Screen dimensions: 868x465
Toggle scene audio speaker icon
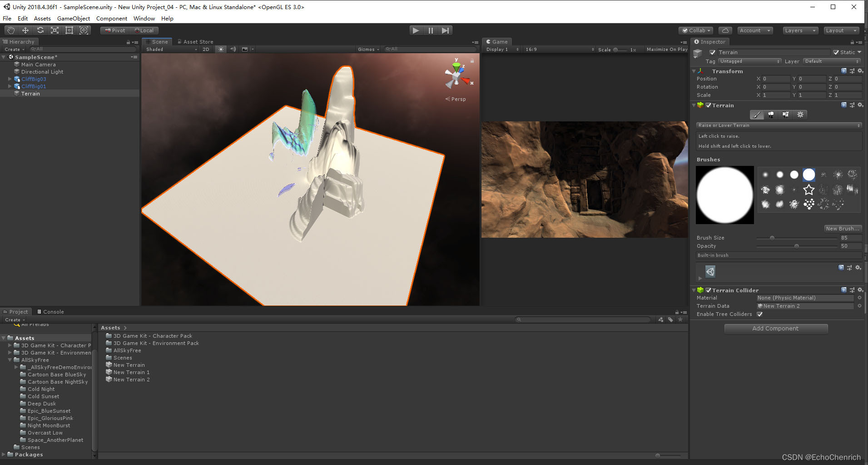pos(233,49)
